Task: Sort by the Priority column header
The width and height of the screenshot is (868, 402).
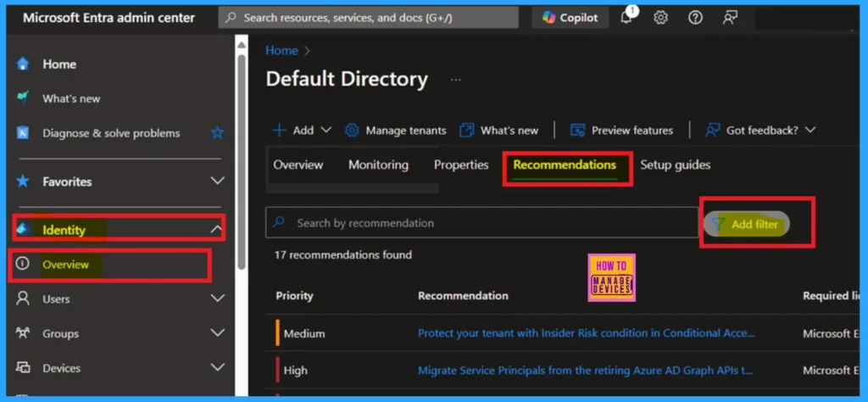Action: (294, 296)
